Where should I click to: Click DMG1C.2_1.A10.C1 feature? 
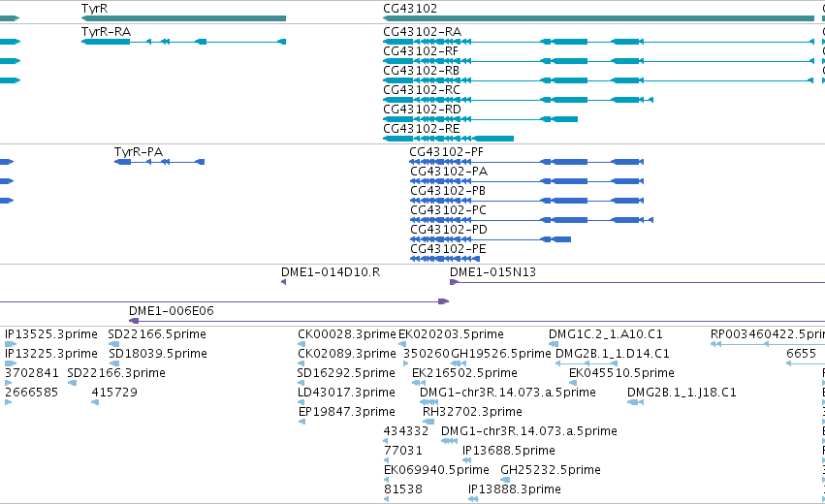(606, 334)
